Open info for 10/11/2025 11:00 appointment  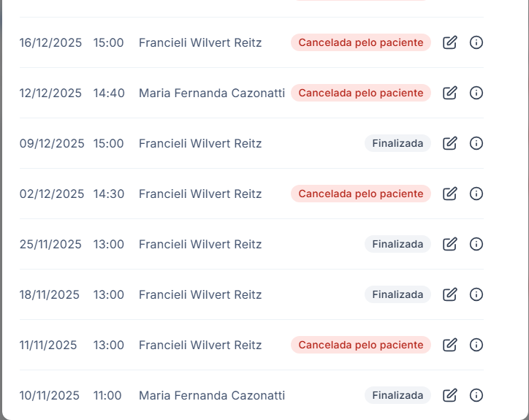tap(476, 395)
